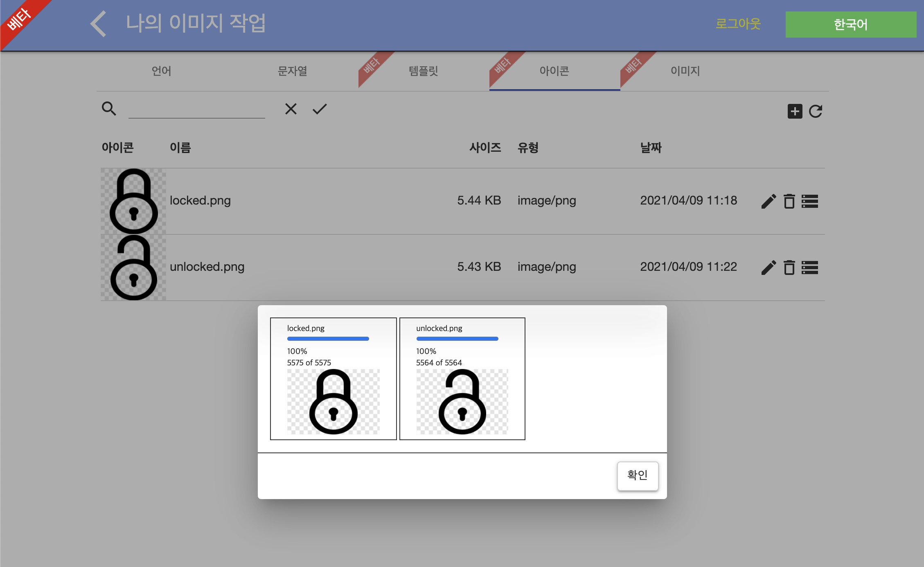Edit unlocked.png with the pencil icon
The width and height of the screenshot is (924, 567).
(768, 268)
